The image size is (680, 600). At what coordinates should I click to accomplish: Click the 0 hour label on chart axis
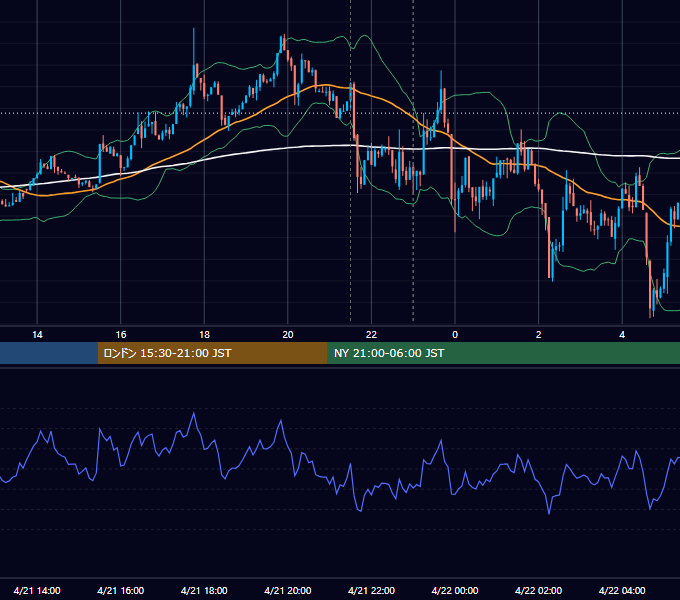point(455,335)
